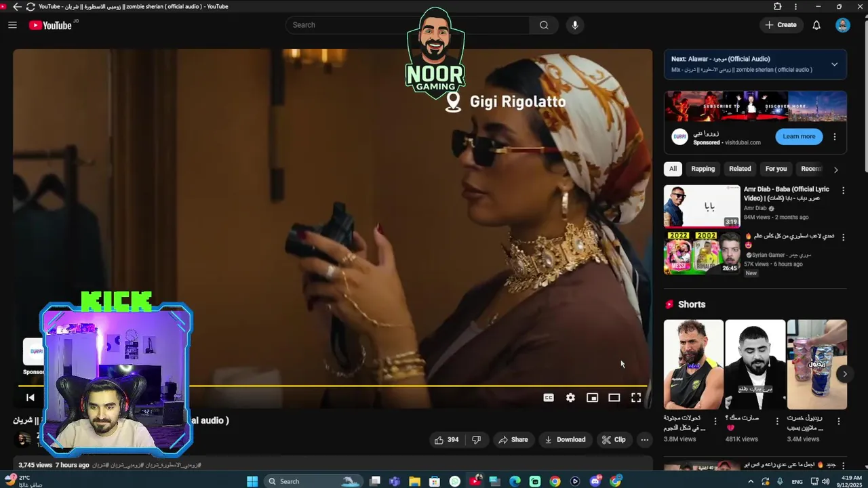Viewport: 868px width, 488px height.
Task: Dislike this video
Action: 476,440
